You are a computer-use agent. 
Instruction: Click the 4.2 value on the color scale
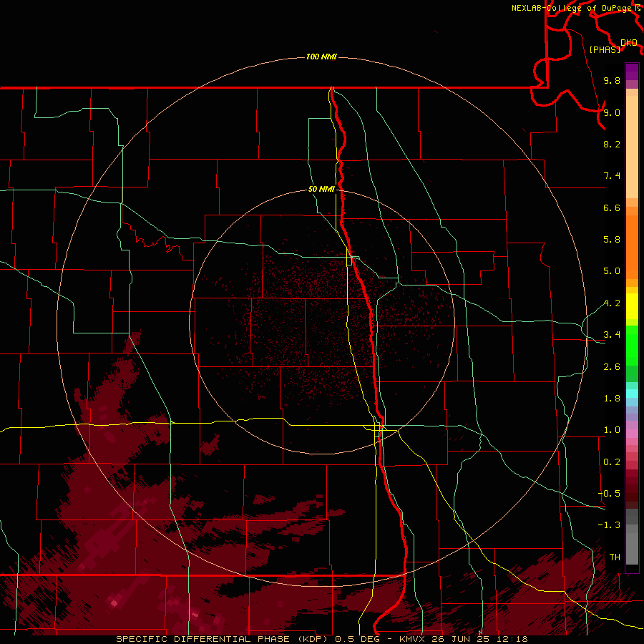612,303
